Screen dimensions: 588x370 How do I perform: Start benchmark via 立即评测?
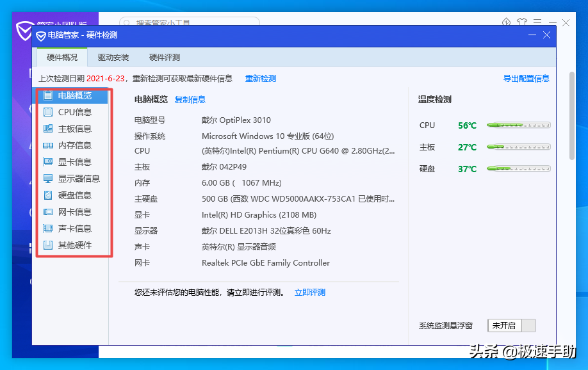309,292
